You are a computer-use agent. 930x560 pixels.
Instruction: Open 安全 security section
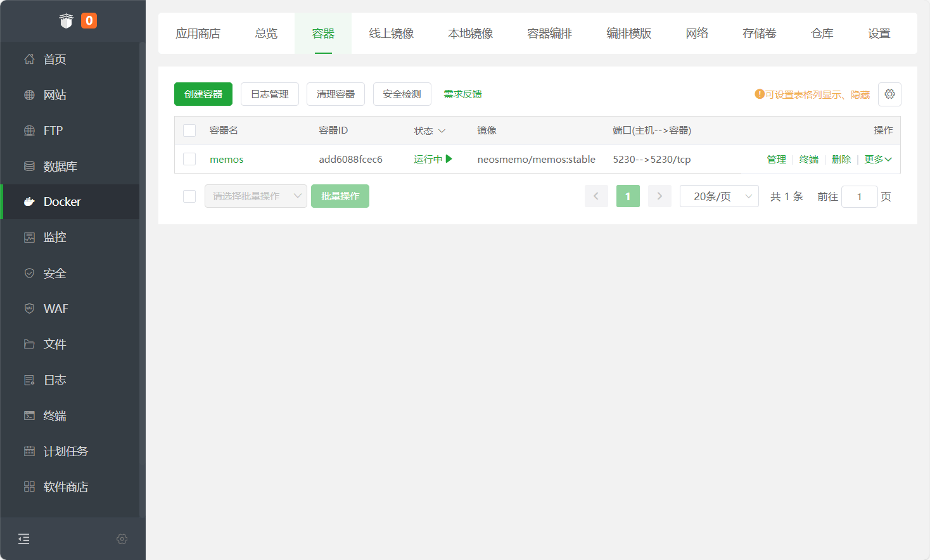click(70, 273)
